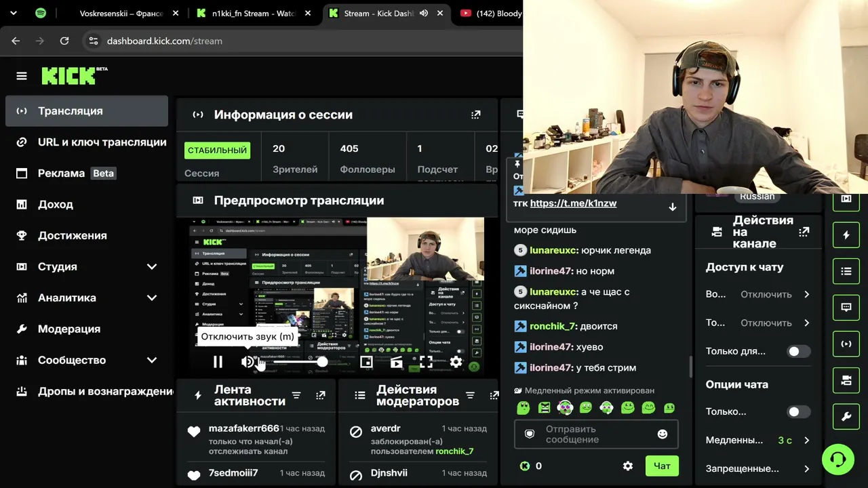868x488 pixels.
Task: Open stream preview player settings gear
Action: 456,362
